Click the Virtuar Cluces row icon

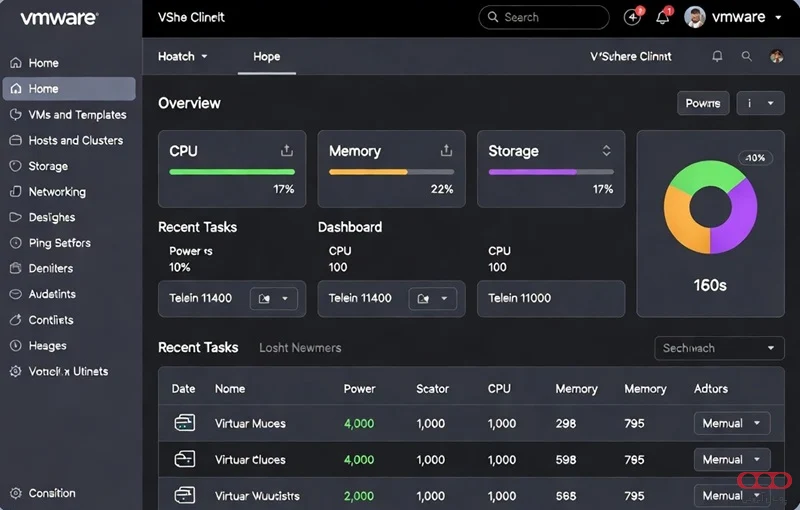click(x=185, y=459)
